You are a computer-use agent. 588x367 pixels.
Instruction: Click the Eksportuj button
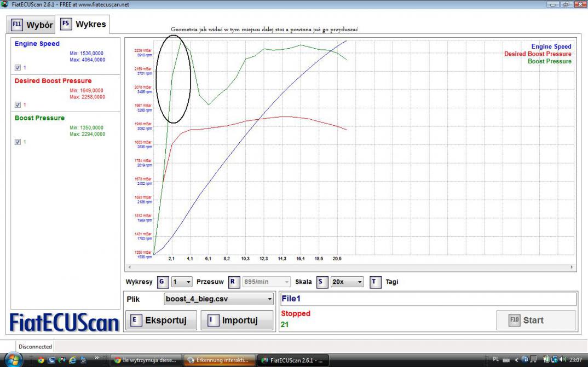tap(162, 321)
